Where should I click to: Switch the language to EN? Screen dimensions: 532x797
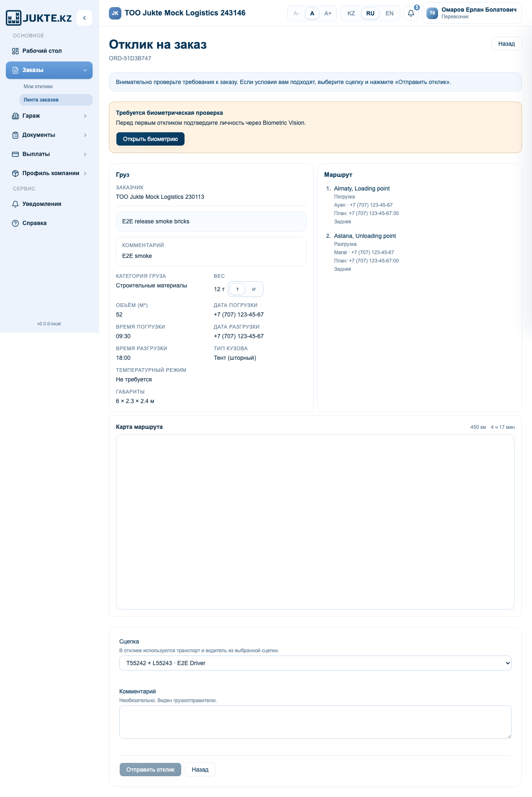(x=389, y=13)
